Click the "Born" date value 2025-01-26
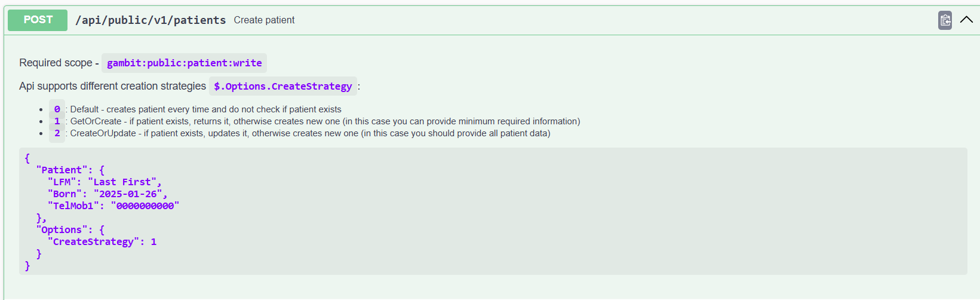Image resolution: width=980 pixels, height=300 pixels. click(128, 194)
